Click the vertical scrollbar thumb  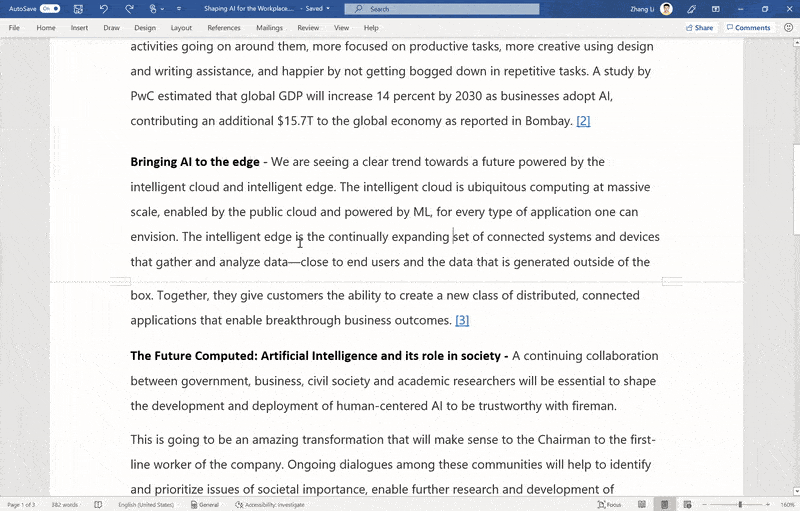click(x=796, y=190)
